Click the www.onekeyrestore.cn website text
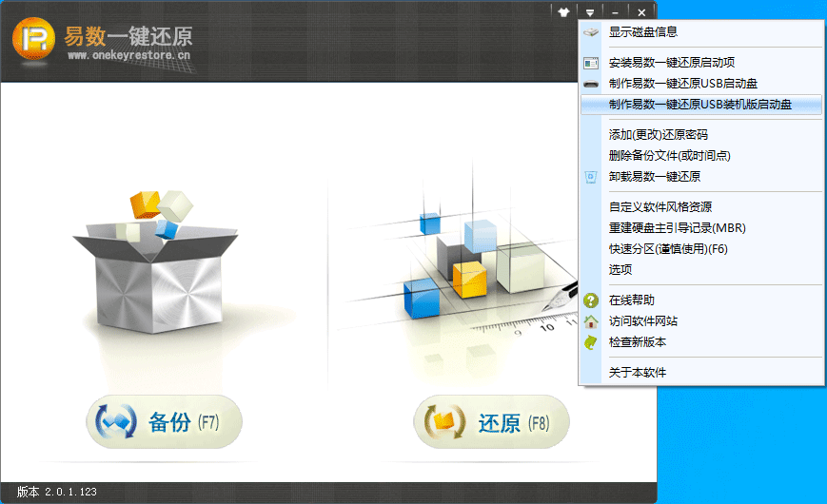Image resolution: width=827 pixels, height=504 pixels. tap(128, 55)
